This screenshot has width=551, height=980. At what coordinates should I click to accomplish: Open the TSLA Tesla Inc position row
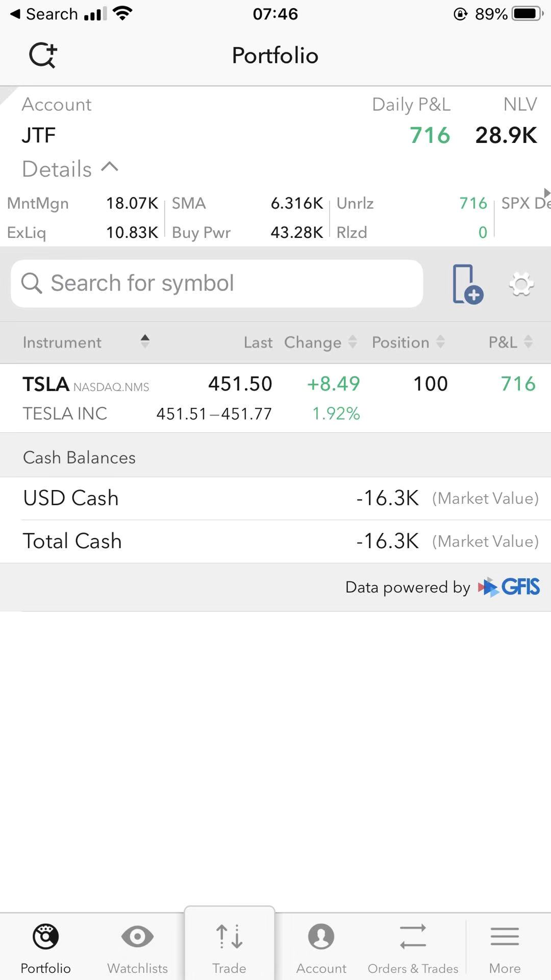pyautogui.click(x=275, y=398)
